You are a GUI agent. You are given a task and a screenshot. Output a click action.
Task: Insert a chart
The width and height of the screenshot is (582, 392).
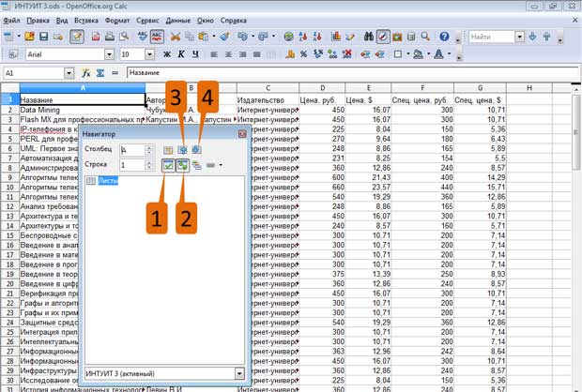pyautogui.click(x=336, y=37)
